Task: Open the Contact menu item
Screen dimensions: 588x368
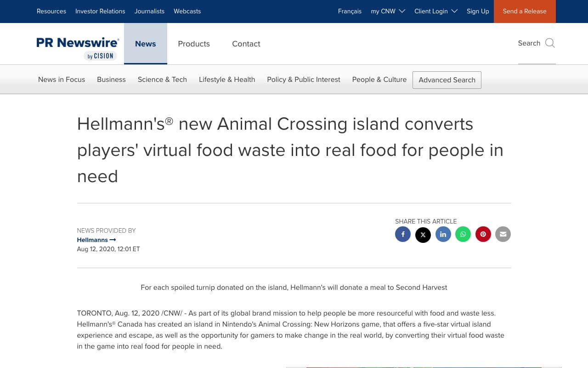Action: (246, 44)
